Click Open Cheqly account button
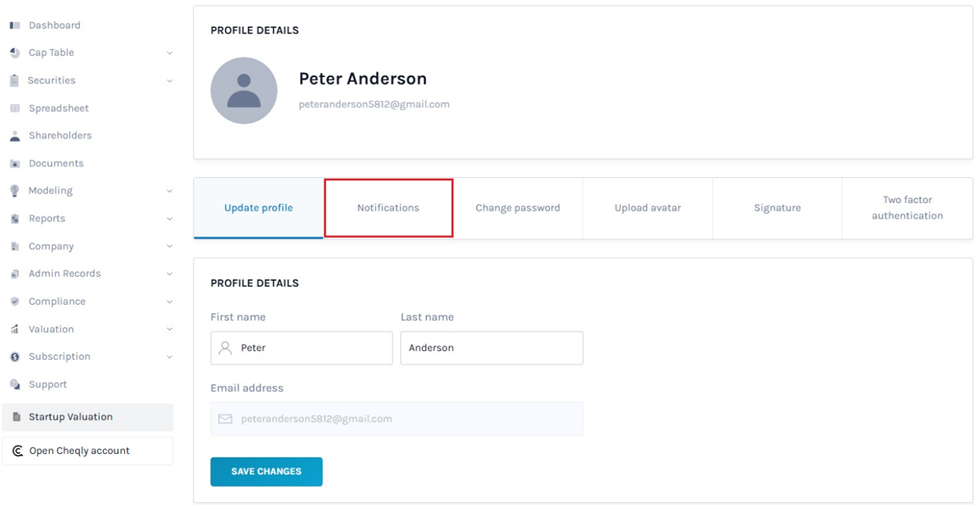 [88, 451]
